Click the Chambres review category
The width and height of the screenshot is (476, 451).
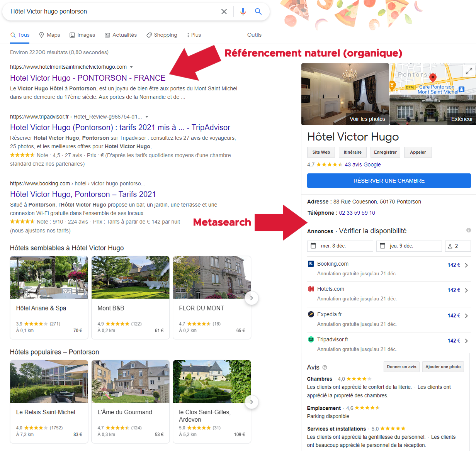coord(320,379)
